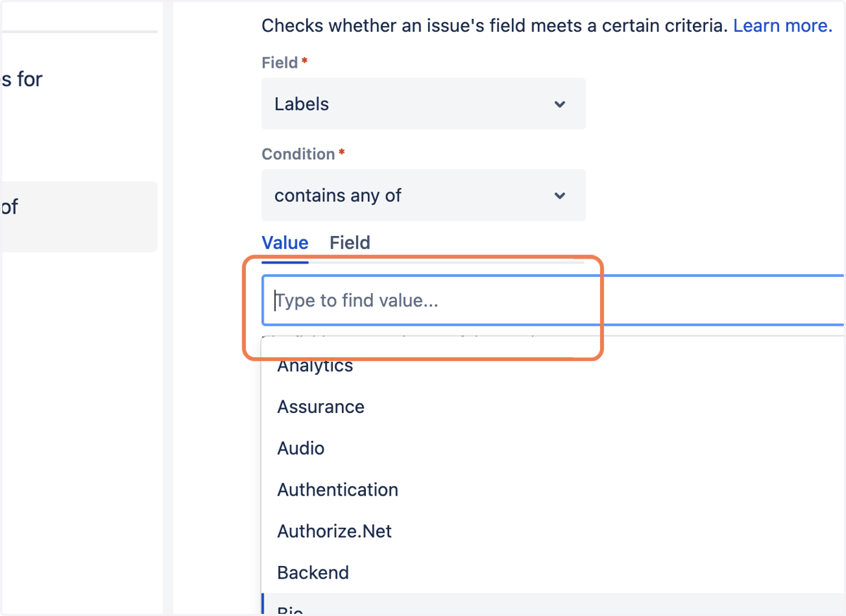The image size is (846, 616).
Task: Open the Learn more link
Action: (783, 26)
